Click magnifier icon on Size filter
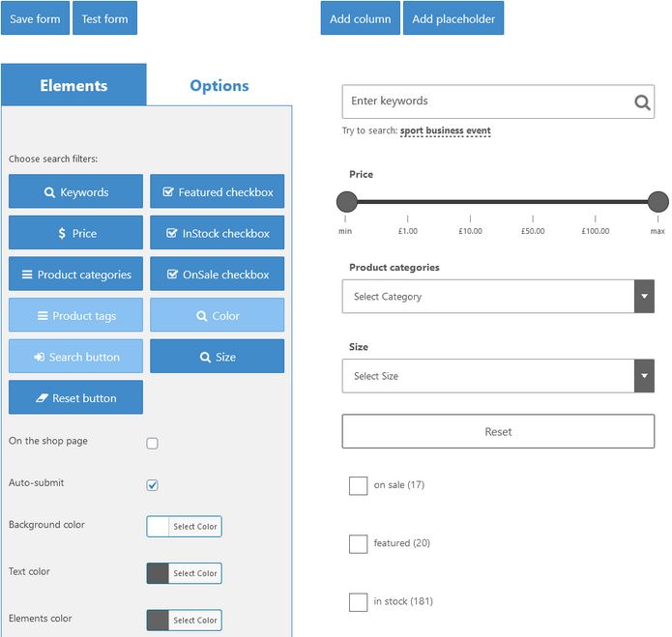 (205, 357)
